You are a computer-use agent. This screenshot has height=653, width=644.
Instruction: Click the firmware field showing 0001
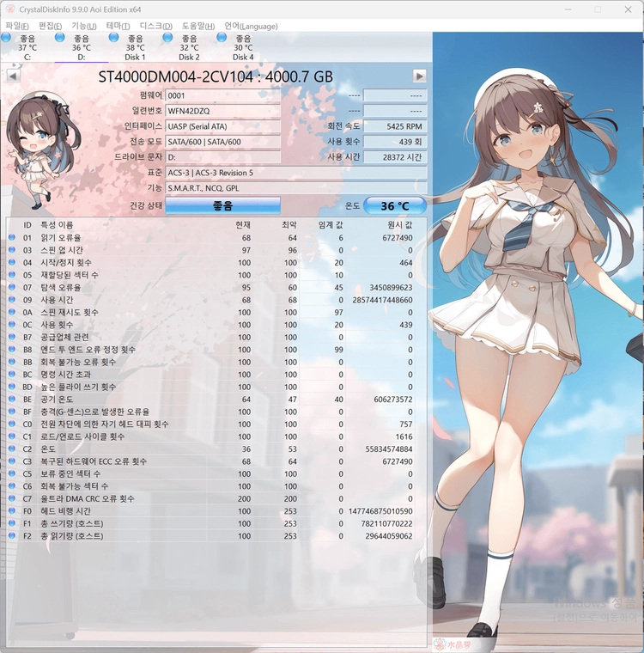(222, 95)
